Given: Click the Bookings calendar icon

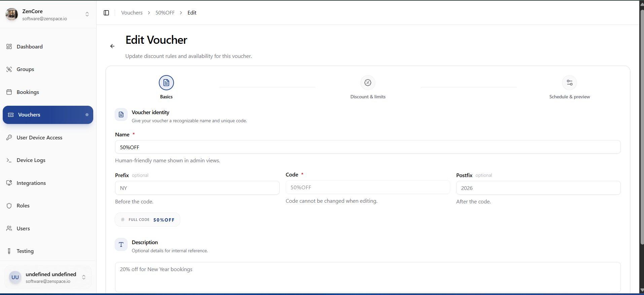Looking at the screenshot, I should pyautogui.click(x=9, y=92).
